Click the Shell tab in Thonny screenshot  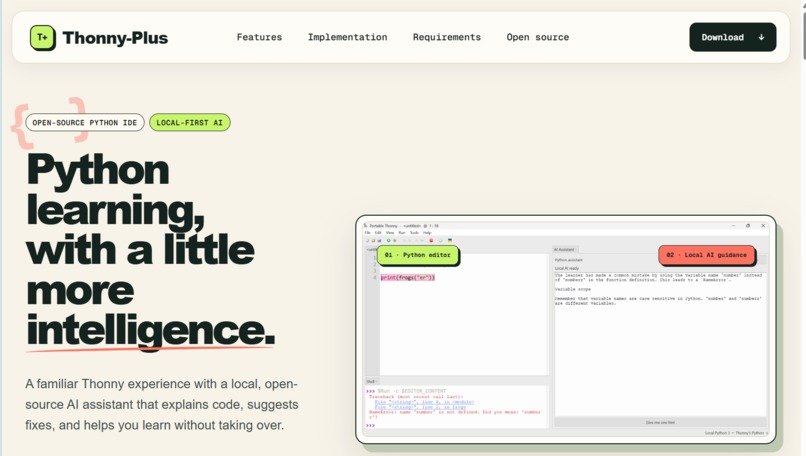(x=371, y=381)
